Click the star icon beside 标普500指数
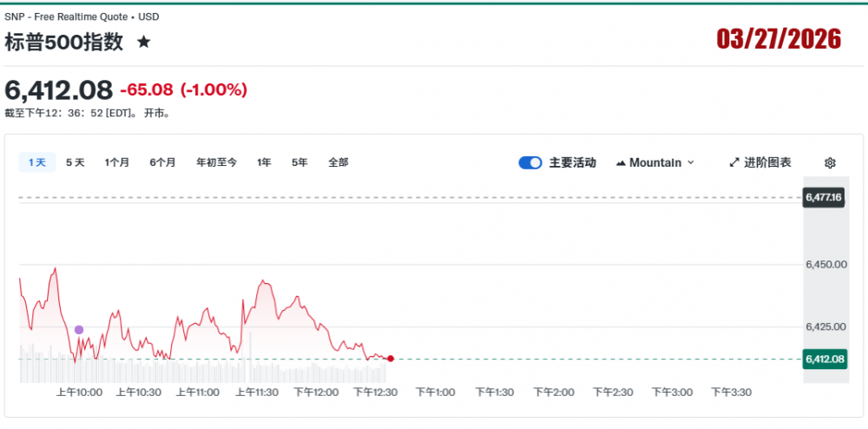 (x=144, y=42)
